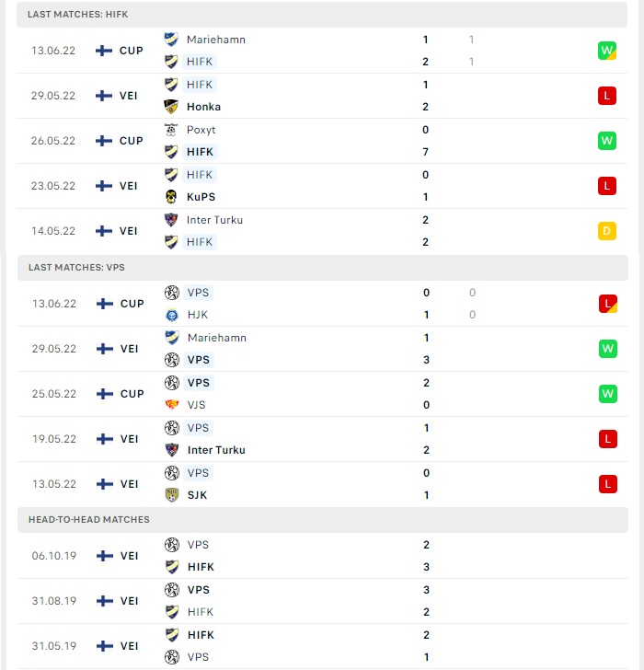Image resolution: width=644 pixels, height=670 pixels.
Task: Click the Honka team crest icon
Action: pyautogui.click(x=171, y=107)
